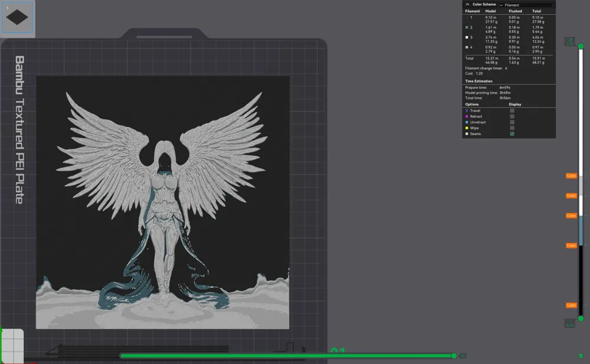The width and height of the screenshot is (590, 364).
Task: Click the total weight 48.21 g
Action: tap(538, 63)
